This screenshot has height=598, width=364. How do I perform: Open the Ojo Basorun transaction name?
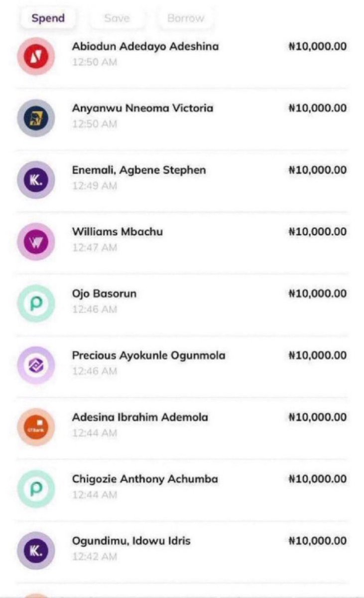104,294
